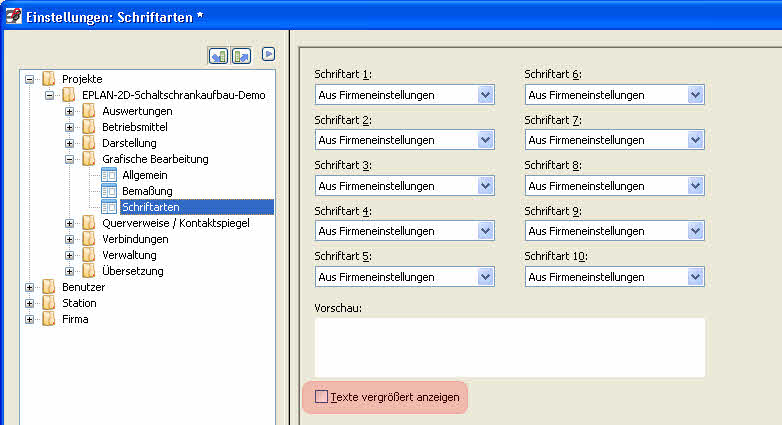Screen dimensions: 782x425
Task: Click the Bemaßung settings page icon
Action: click(x=109, y=191)
